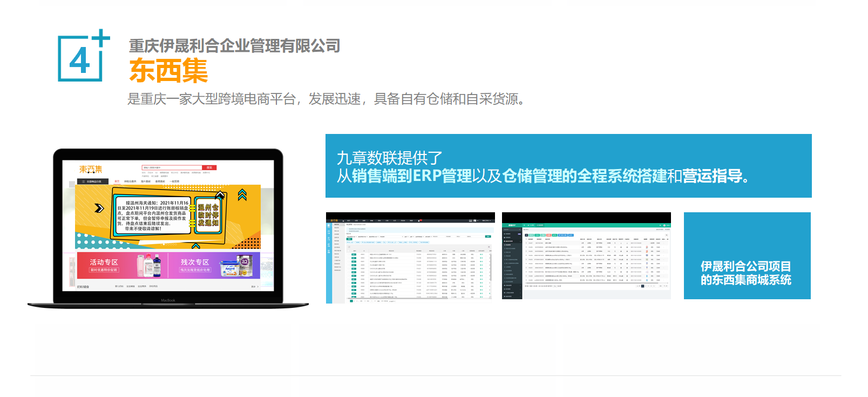Open the 残次专区 promotion banner
Screen dimensions: 868x397
tap(214, 265)
